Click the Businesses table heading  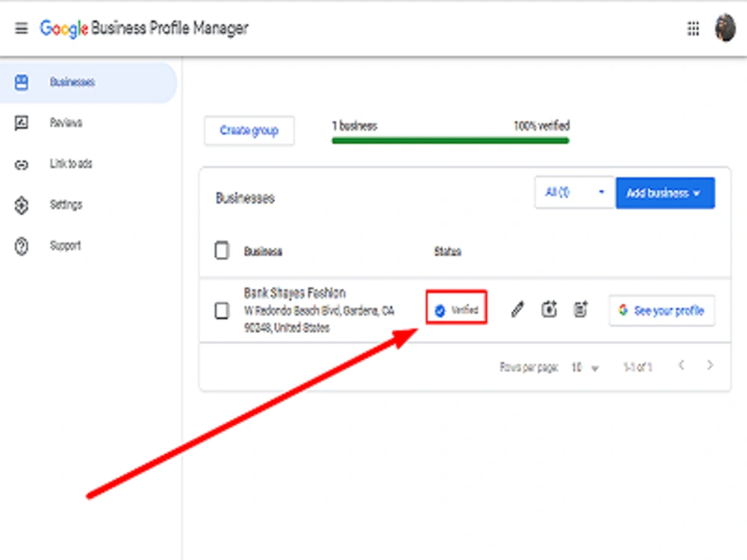(245, 198)
